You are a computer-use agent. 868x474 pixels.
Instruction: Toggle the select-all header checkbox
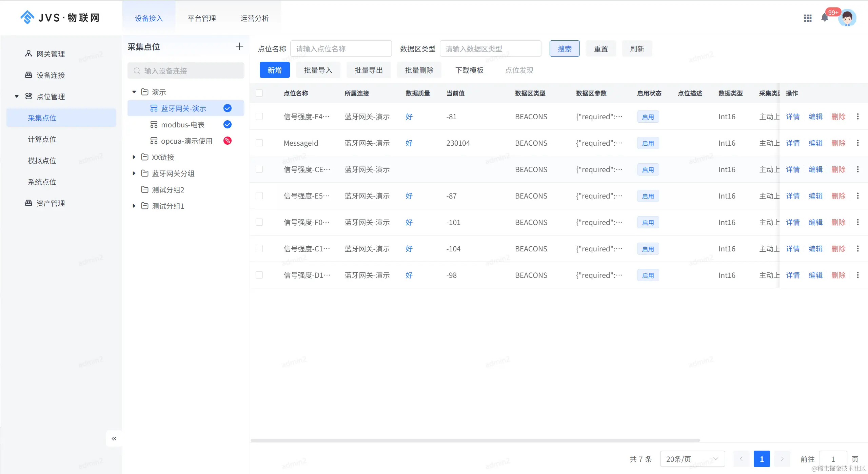point(259,93)
